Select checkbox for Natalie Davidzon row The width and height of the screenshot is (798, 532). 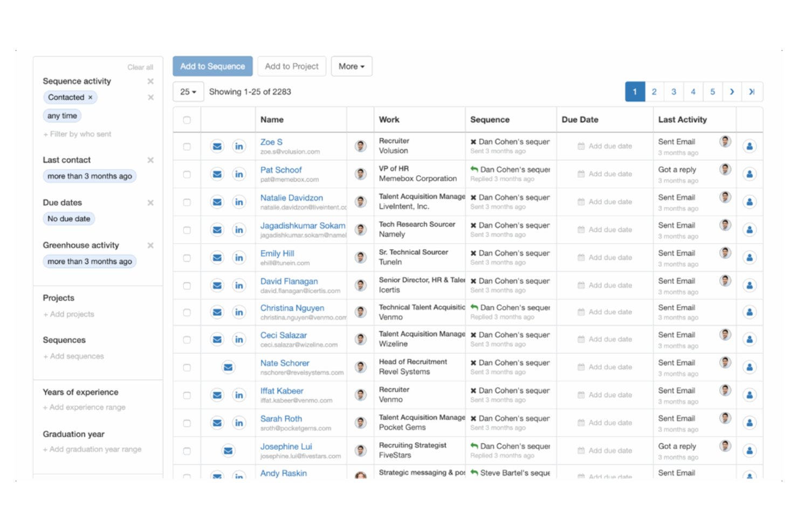click(187, 203)
